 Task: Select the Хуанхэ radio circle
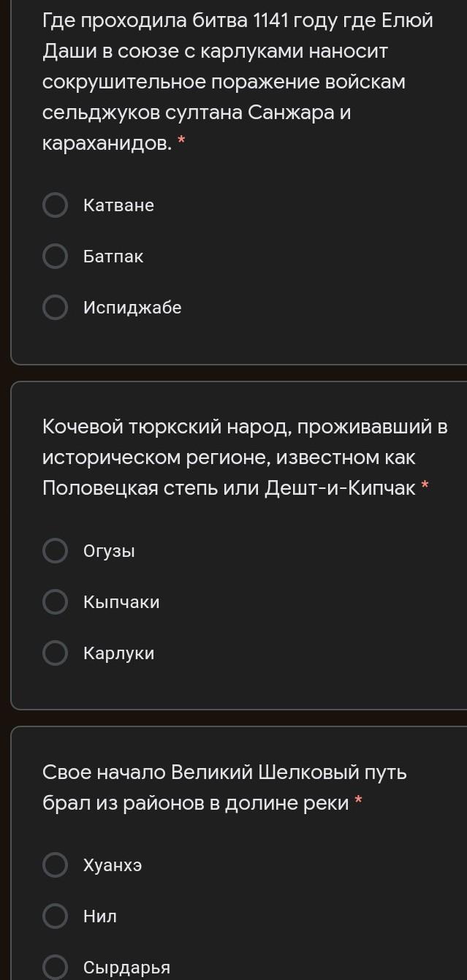click(56, 865)
